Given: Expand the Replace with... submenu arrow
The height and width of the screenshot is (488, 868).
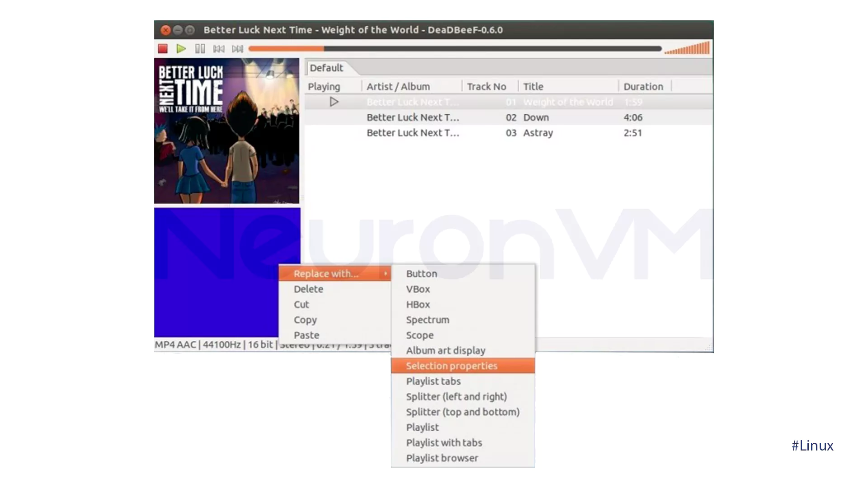Looking at the screenshot, I should [x=386, y=273].
